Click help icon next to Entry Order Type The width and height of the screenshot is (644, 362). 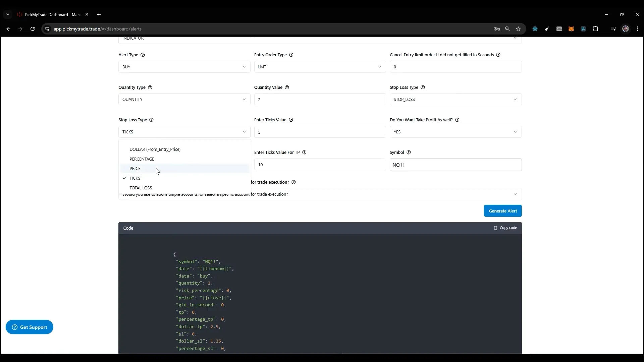tap(291, 55)
